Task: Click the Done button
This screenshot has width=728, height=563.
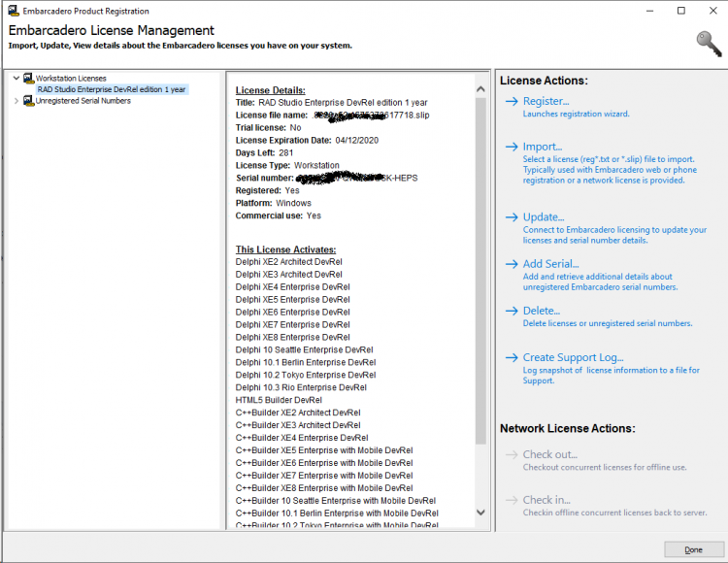Action: [693, 549]
